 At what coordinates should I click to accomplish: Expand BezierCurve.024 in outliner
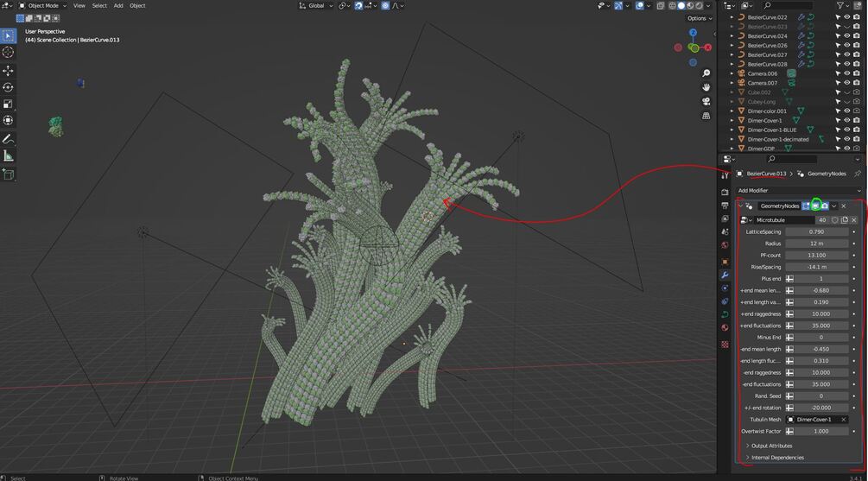pyautogui.click(x=732, y=36)
